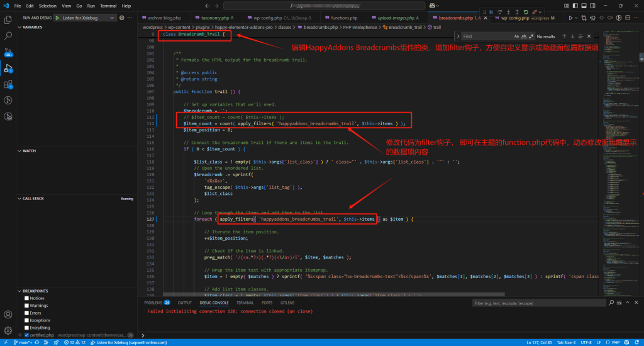The width and height of the screenshot is (644, 346).
Task: Collapse the VARIABLES section
Action: pos(19,27)
